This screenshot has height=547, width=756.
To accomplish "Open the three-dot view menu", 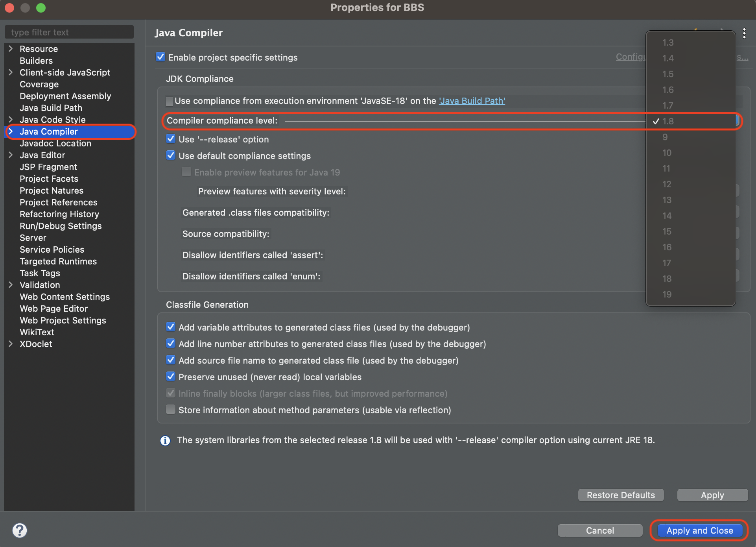I will pyautogui.click(x=744, y=33).
